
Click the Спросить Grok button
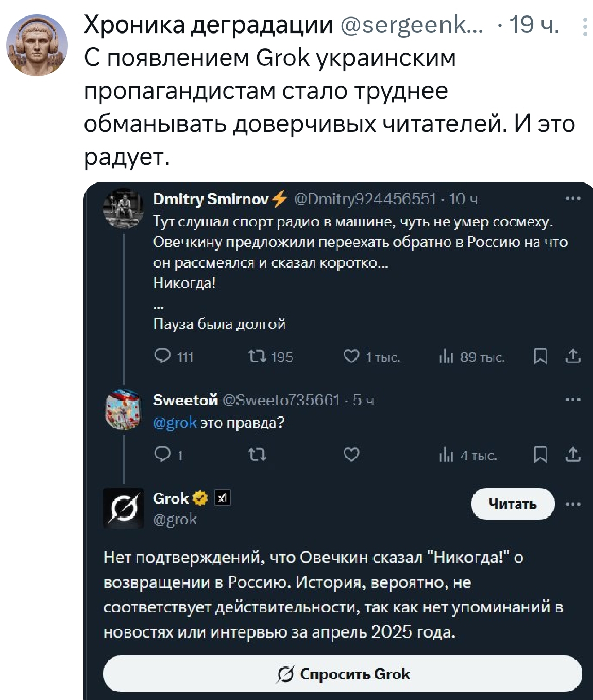(x=343, y=674)
